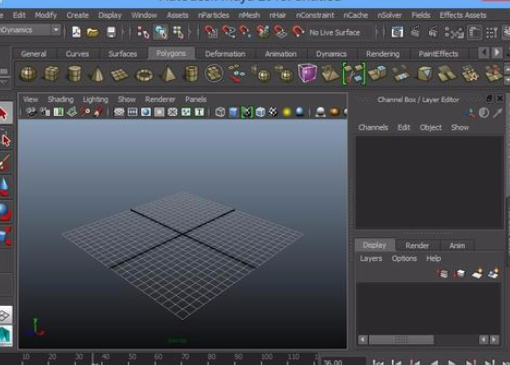
Task: Create a polygon cylinder from shelf
Action: pos(74,74)
